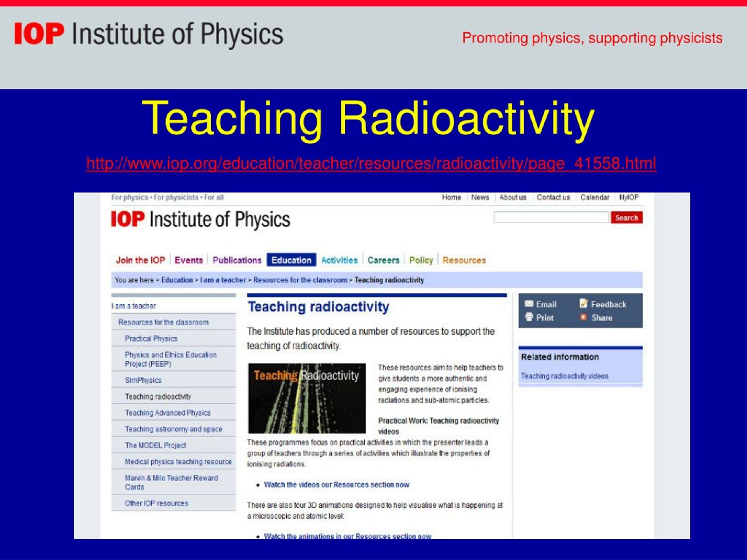Image resolution: width=747 pixels, height=560 pixels.
Task: Open Contact us in the top navigation
Action: tap(553, 197)
